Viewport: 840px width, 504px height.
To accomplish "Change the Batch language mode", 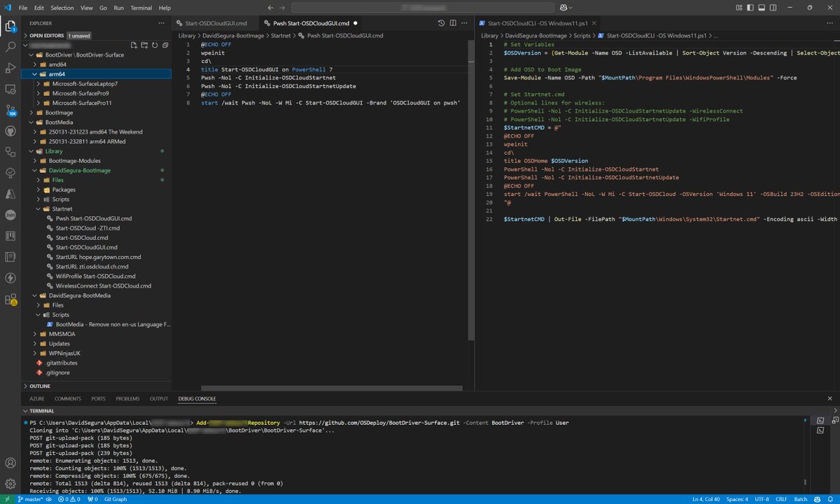I will (x=801, y=499).
